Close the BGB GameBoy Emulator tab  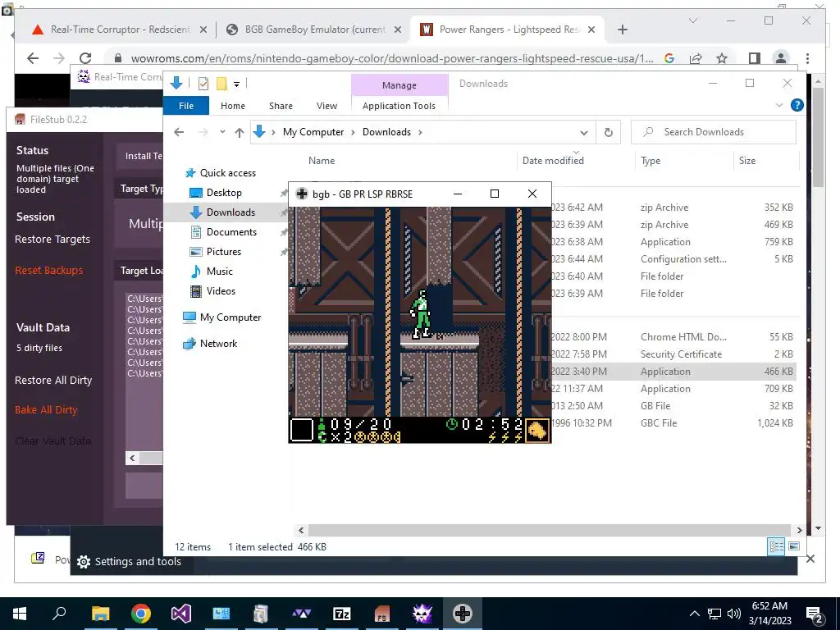[398, 30]
